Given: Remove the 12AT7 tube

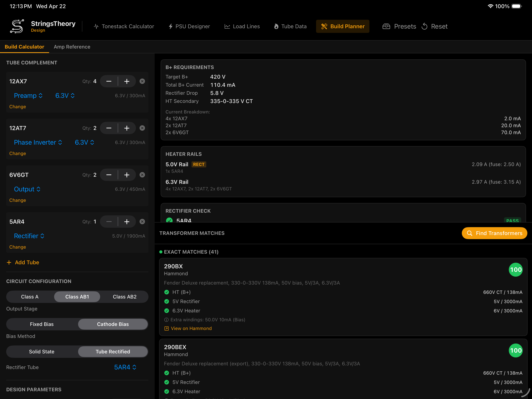Looking at the screenshot, I should coord(142,128).
